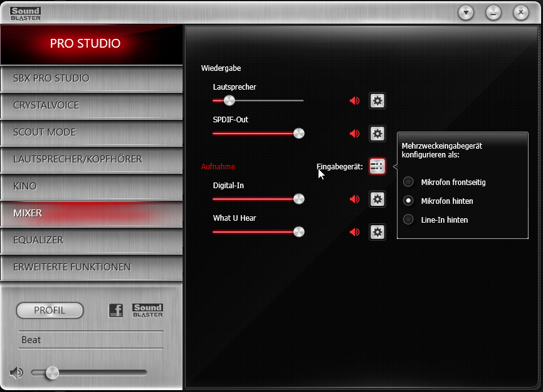Mute master volume speaker icon
The height and width of the screenshot is (392, 543).
[16, 373]
